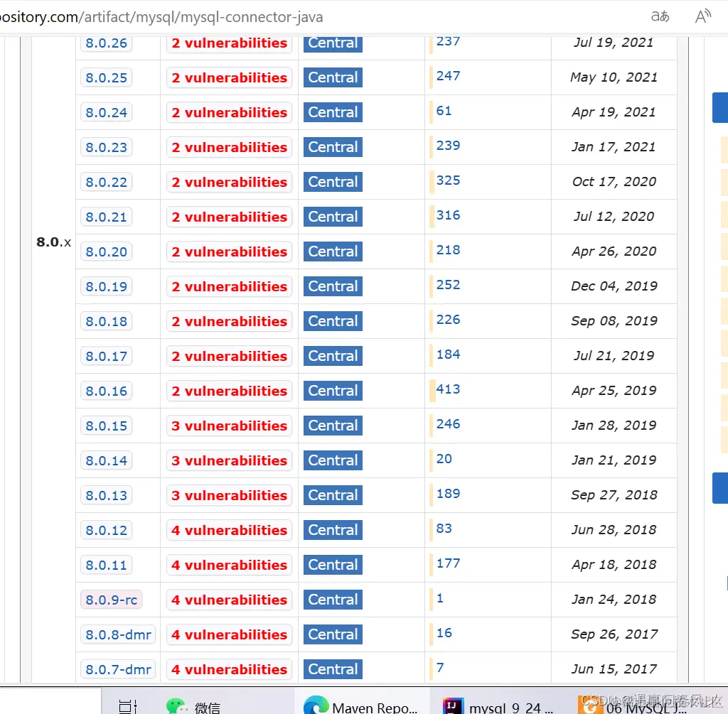Screen dimensions: 728x714
Task: Click the date Sep 27, 2018
Action: [614, 495]
